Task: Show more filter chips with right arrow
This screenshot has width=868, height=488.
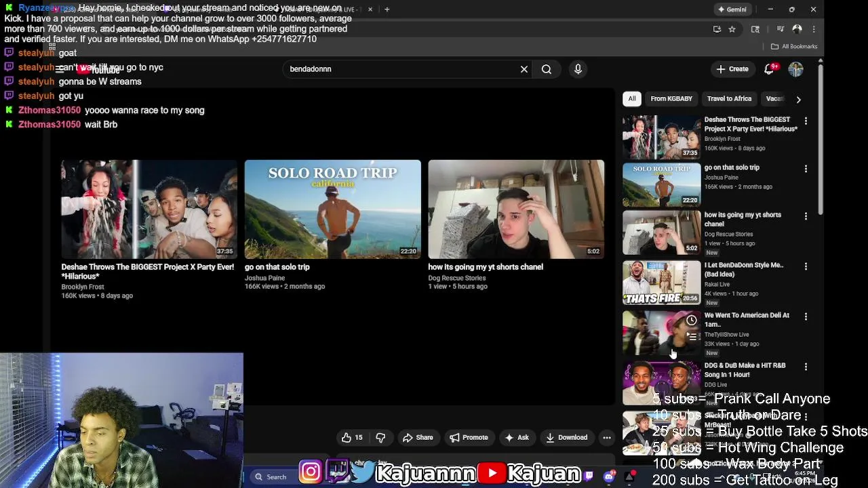Action: [798, 100]
